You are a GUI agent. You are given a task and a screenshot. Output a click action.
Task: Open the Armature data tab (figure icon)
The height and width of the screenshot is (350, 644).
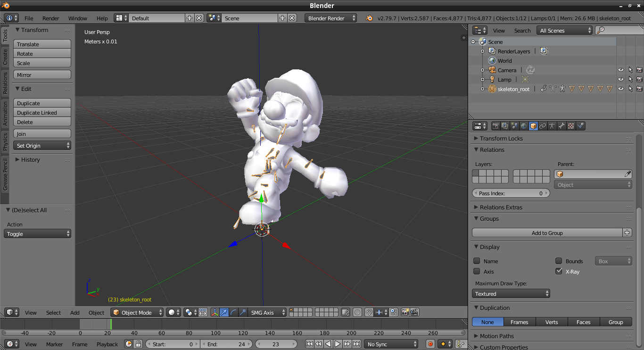pyautogui.click(x=552, y=126)
